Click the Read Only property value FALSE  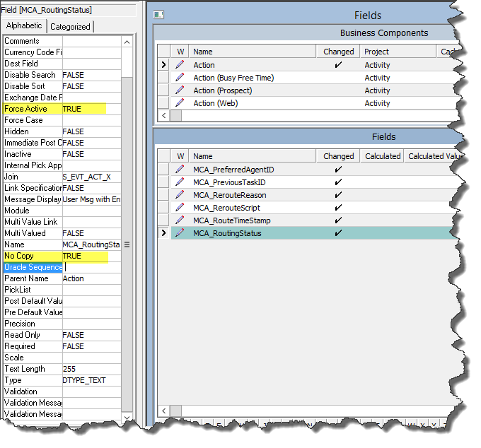click(x=92, y=335)
